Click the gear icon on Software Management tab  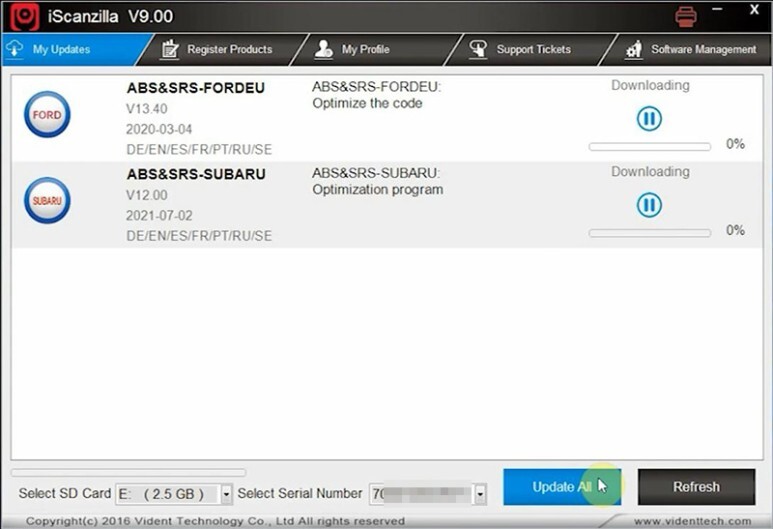(633, 49)
